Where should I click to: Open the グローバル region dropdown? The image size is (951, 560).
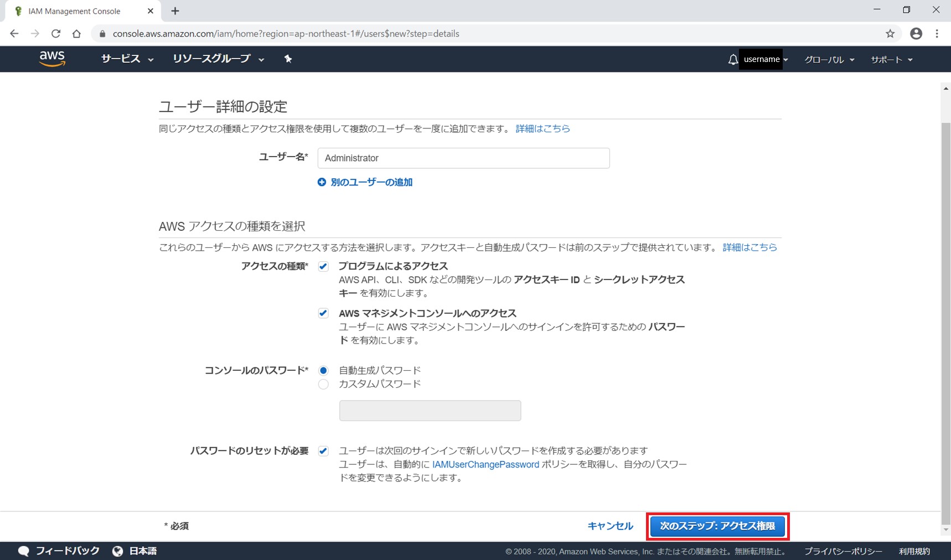tap(829, 59)
